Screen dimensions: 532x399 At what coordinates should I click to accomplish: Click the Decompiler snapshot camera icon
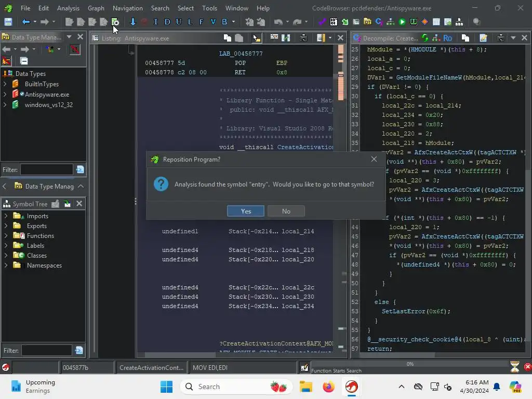[x=501, y=38]
